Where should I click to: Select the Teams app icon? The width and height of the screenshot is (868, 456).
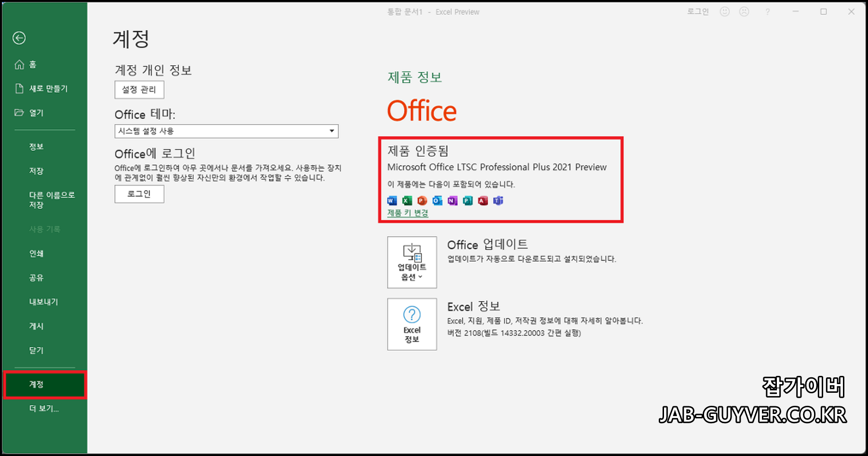(498, 201)
